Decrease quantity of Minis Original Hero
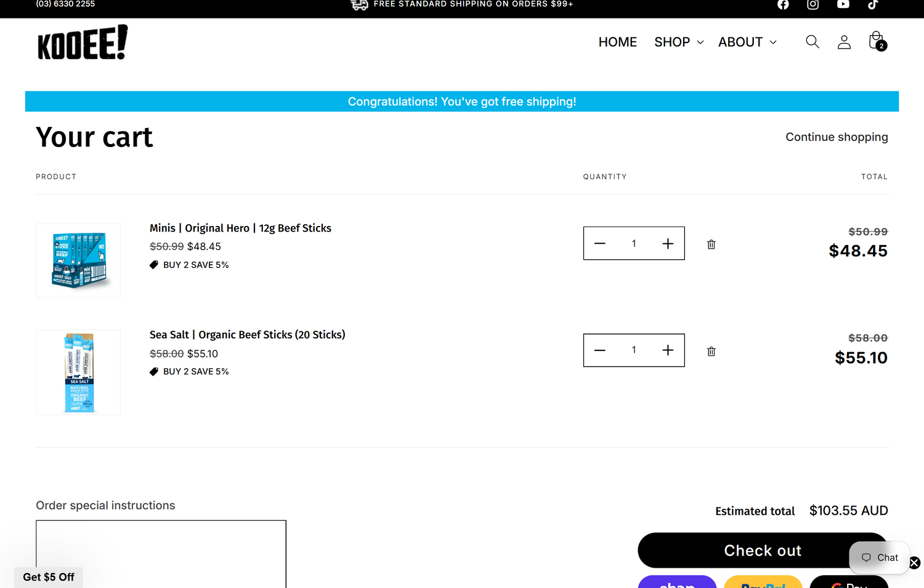Image resolution: width=924 pixels, height=588 pixels. 600,244
